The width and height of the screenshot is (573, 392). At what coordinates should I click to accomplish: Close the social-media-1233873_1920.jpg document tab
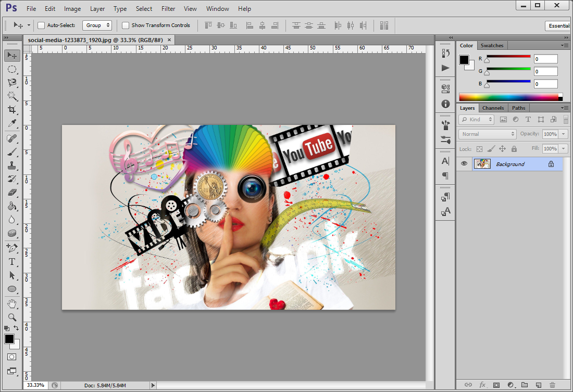(169, 40)
